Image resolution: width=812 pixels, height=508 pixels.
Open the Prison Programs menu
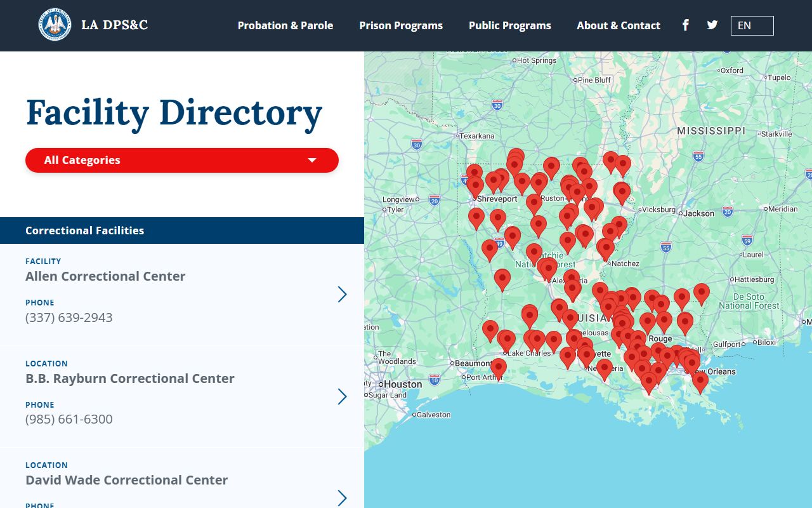pyautogui.click(x=401, y=25)
